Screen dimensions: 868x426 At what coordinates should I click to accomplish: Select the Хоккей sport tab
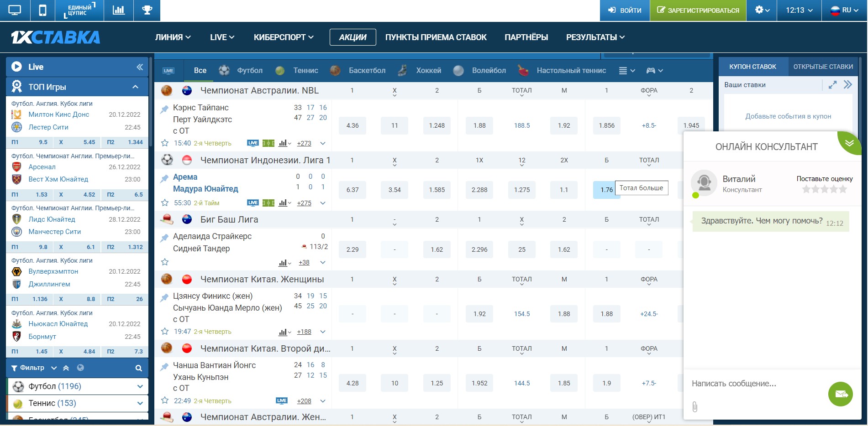[419, 71]
